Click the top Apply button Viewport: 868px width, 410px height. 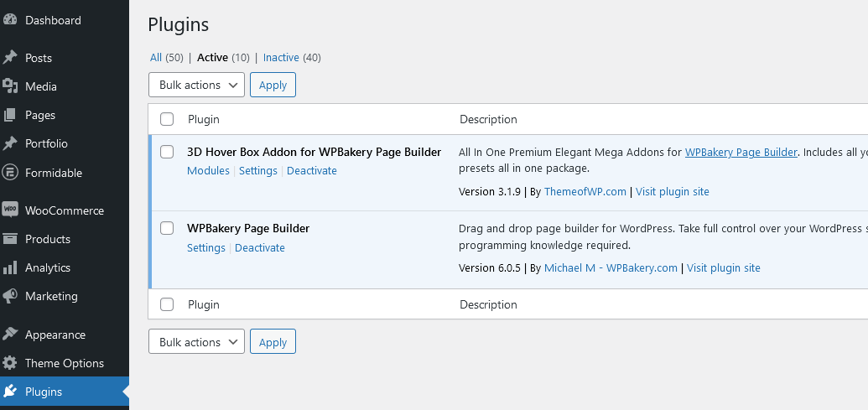coord(273,85)
